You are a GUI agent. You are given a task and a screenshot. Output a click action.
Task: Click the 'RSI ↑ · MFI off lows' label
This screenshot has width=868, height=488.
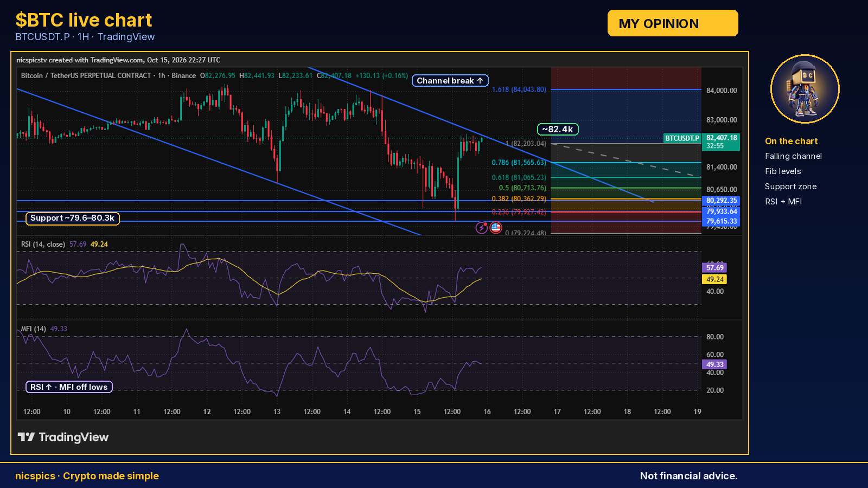[x=69, y=387]
